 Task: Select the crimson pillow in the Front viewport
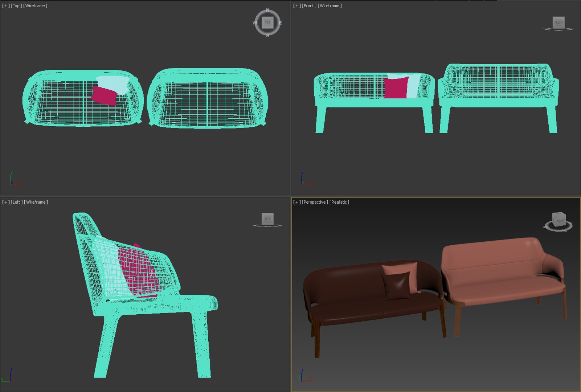coord(396,88)
